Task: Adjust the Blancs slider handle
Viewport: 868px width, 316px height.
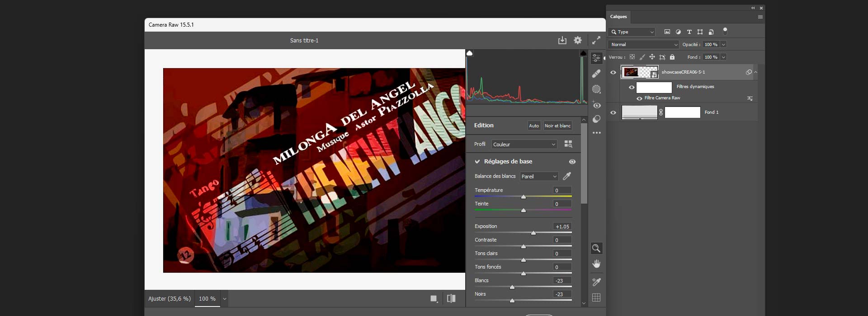Action: 512,287
